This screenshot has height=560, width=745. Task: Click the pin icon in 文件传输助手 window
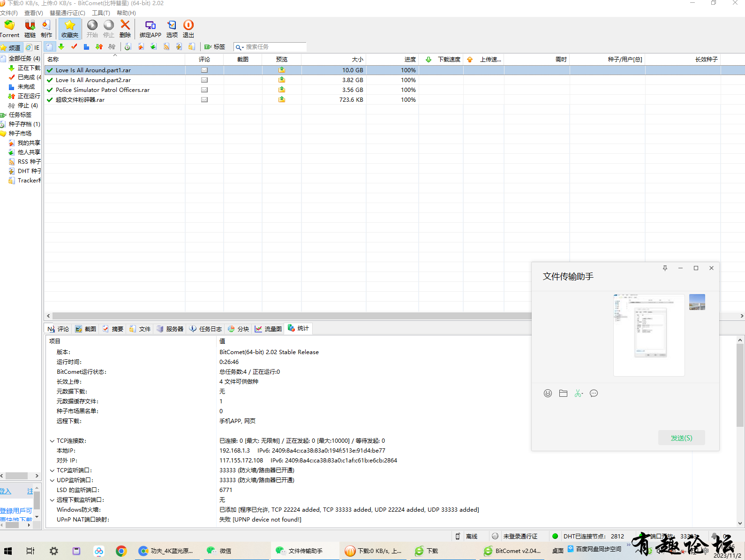tap(665, 268)
